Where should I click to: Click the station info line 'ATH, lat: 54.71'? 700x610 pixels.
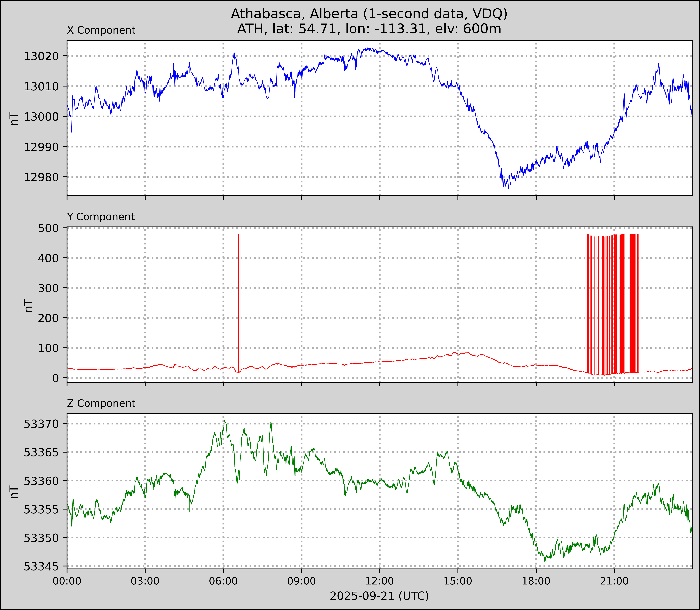tap(369, 29)
